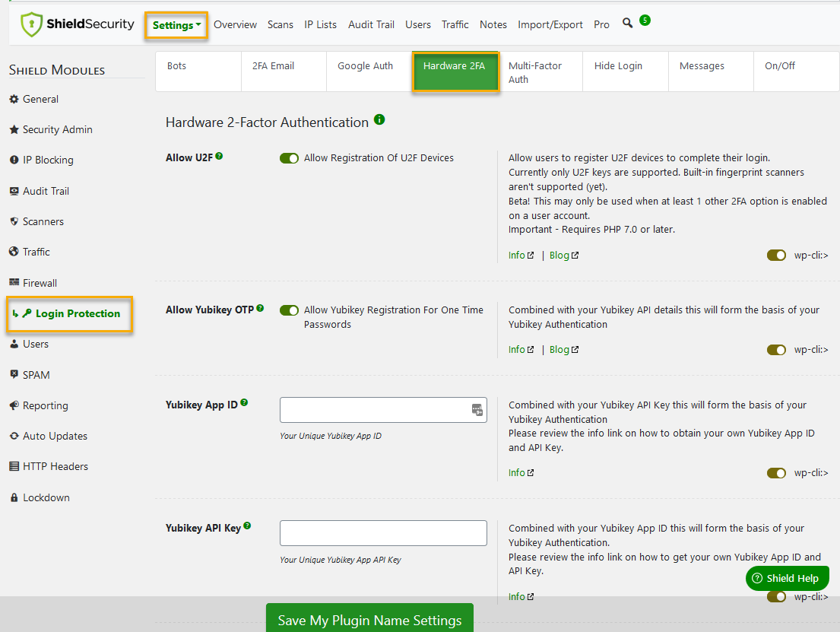Click the Auto Updates refresh icon

click(x=14, y=436)
